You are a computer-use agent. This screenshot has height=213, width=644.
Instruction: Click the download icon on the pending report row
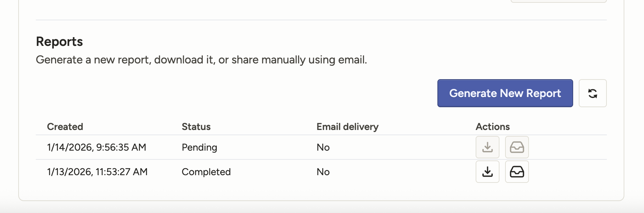pyautogui.click(x=487, y=147)
